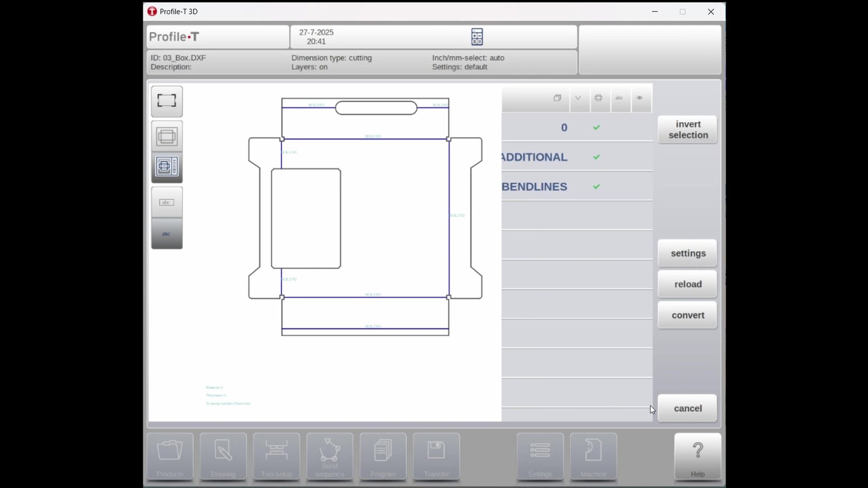868x488 pixels.
Task: Select layer row named 0
Action: coord(577,127)
